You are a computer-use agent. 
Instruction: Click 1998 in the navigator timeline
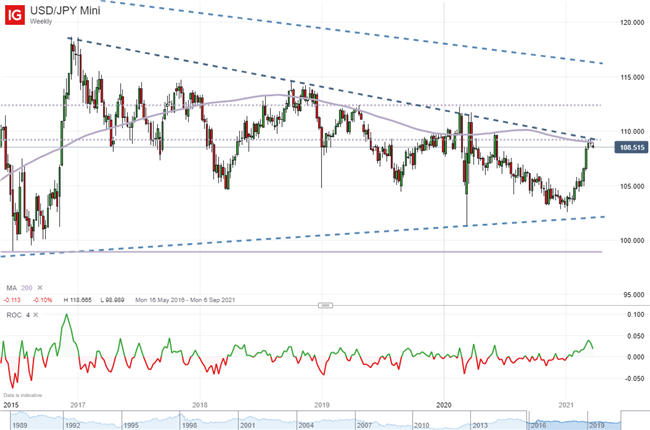[189, 425]
